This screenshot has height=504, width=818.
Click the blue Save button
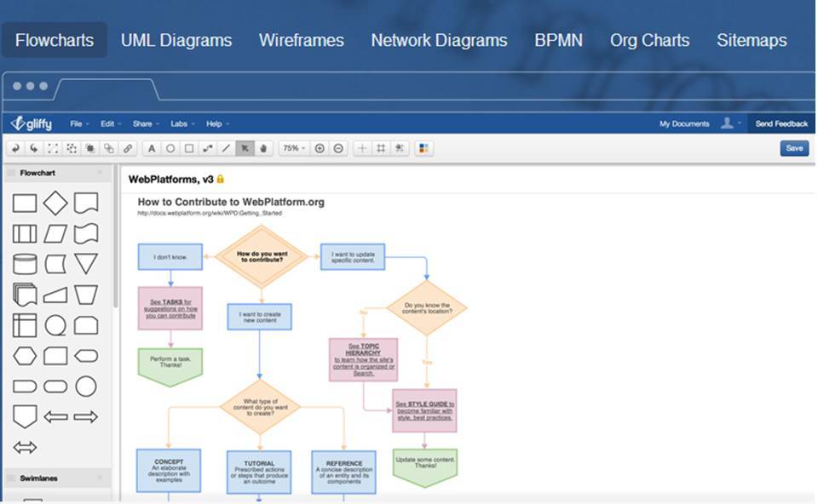(x=794, y=148)
